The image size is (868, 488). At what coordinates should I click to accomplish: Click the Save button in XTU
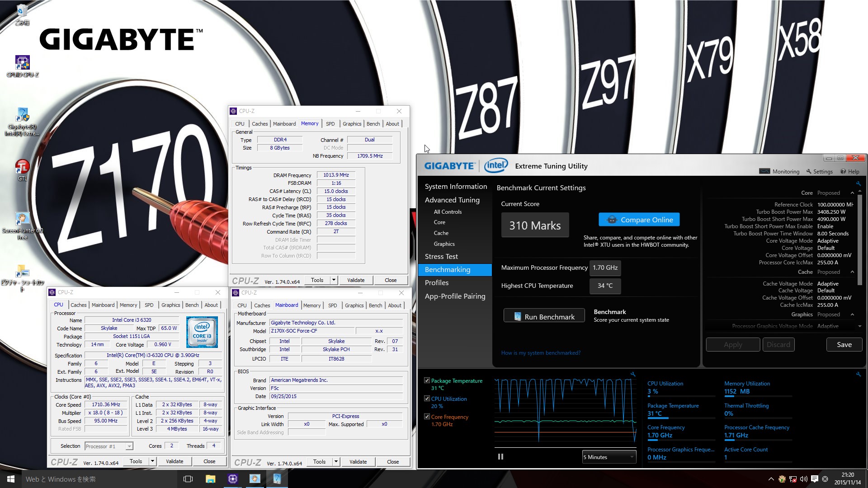pyautogui.click(x=844, y=344)
